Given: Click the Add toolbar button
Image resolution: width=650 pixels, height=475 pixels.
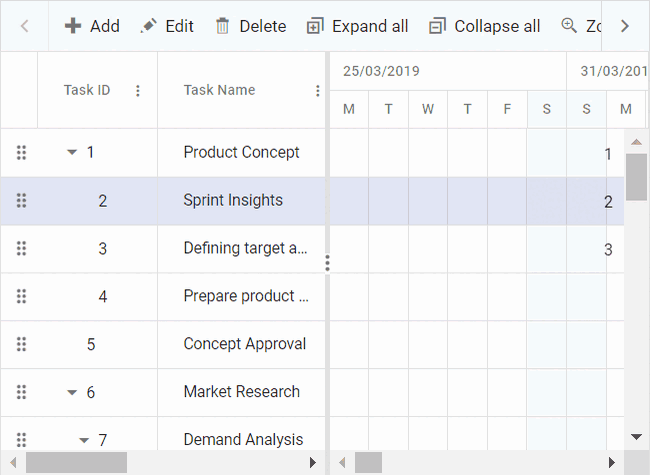Looking at the screenshot, I should pos(92,26).
